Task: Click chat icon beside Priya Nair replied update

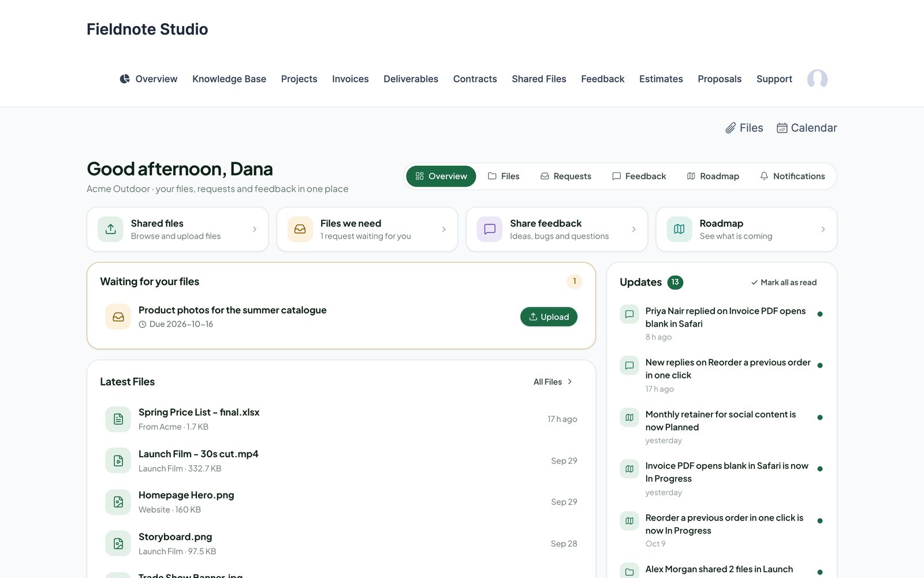Action: click(x=629, y=314)
